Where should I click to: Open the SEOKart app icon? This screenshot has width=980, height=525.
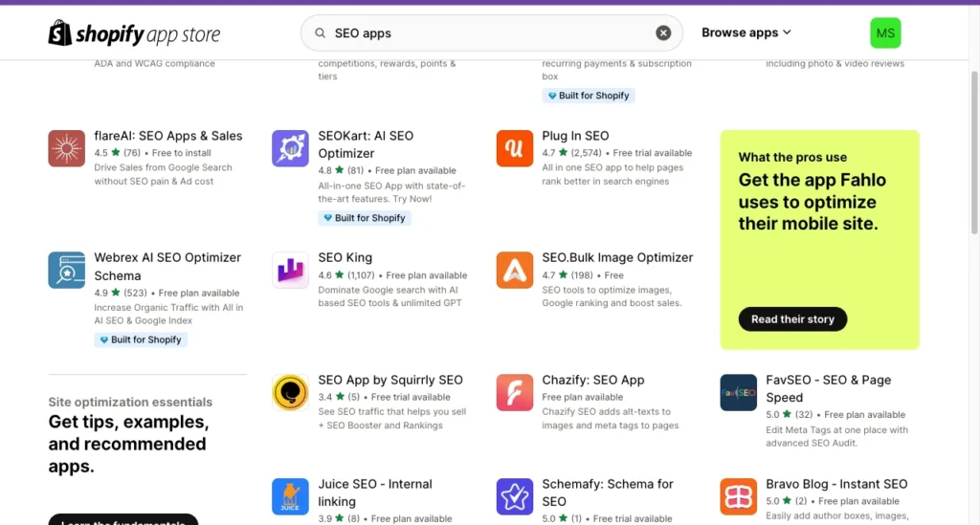click(290, 148)
